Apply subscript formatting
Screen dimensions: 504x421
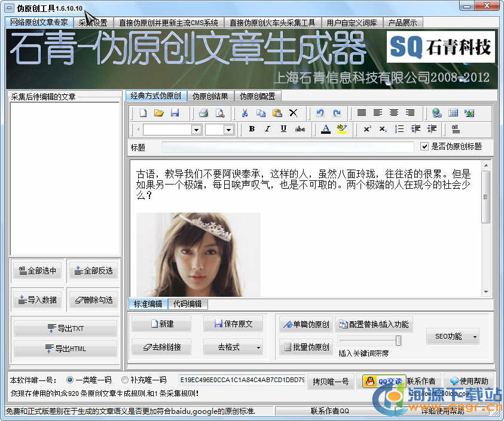click(383, 129)
